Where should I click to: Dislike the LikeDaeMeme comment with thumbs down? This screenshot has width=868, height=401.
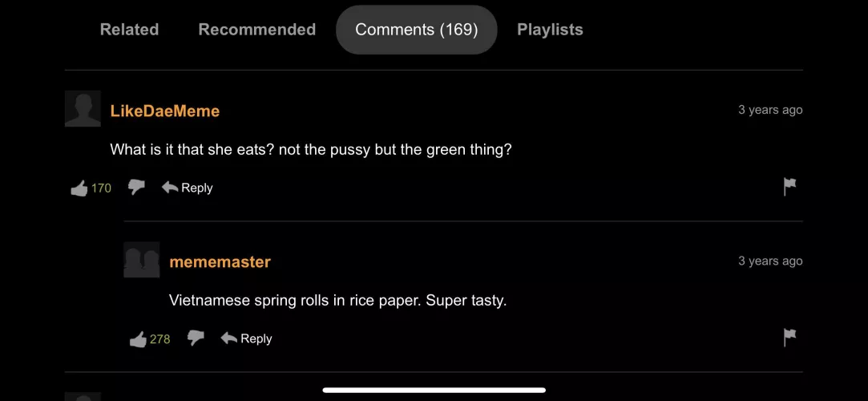[136, 188]
